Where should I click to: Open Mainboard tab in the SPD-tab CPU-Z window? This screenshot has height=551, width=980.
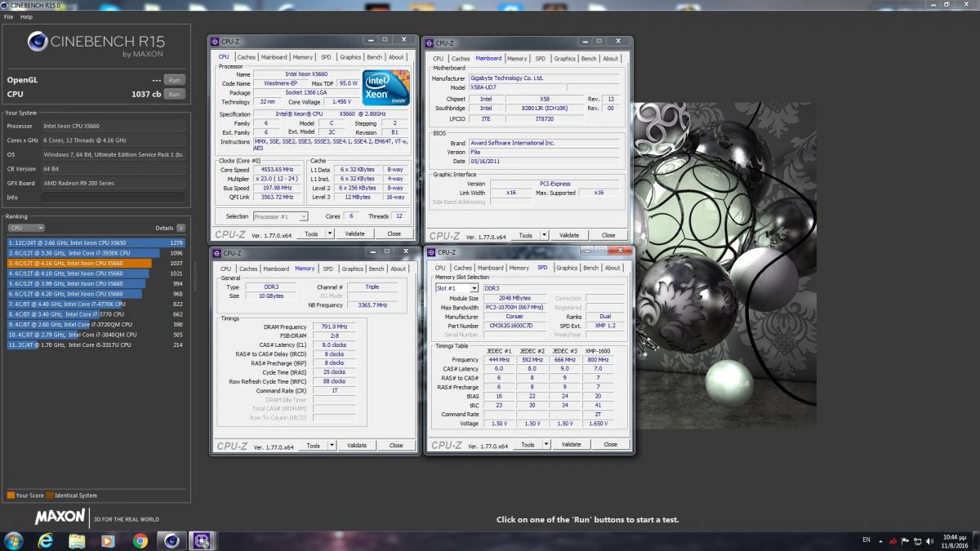[490, 268]
